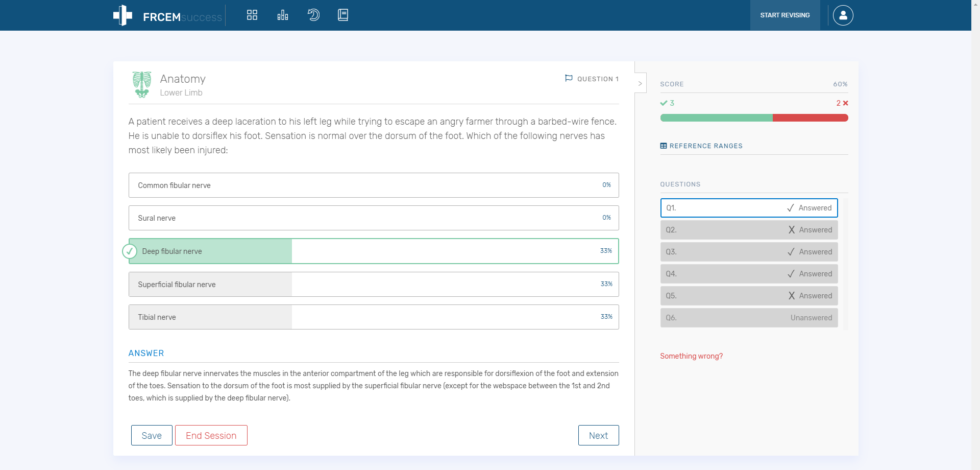Open the user profile avatar icon
Image resolution: width=980 pixels, height=470 pixels.
click(843, 15)
